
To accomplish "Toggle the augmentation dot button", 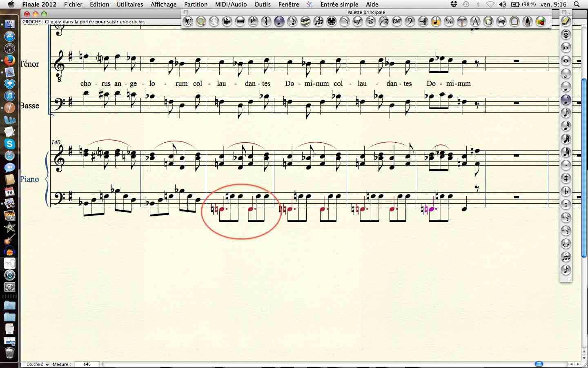I will (566, 165).
